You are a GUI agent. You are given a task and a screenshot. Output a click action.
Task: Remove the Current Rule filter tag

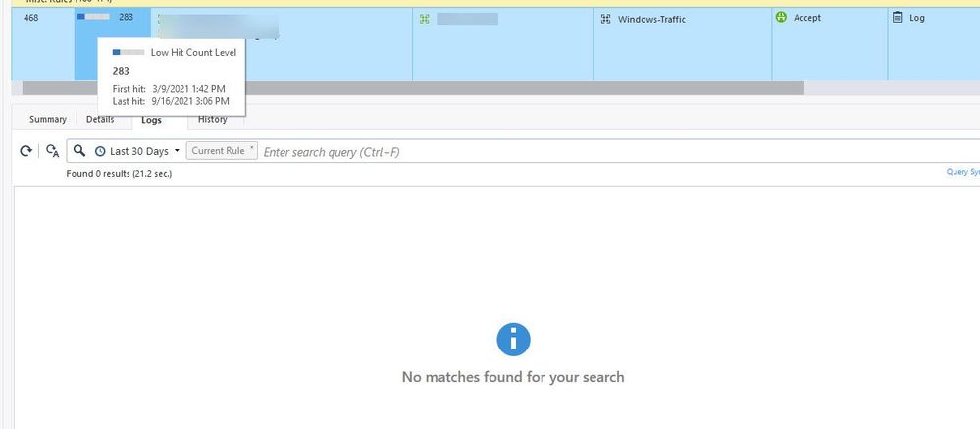(x=252, y=147)
